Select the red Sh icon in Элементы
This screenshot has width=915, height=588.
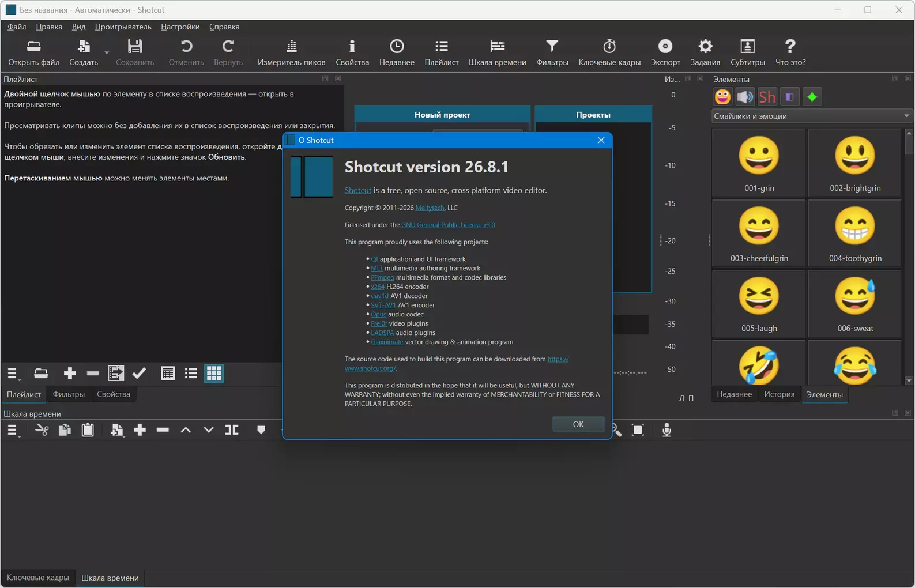767,97
